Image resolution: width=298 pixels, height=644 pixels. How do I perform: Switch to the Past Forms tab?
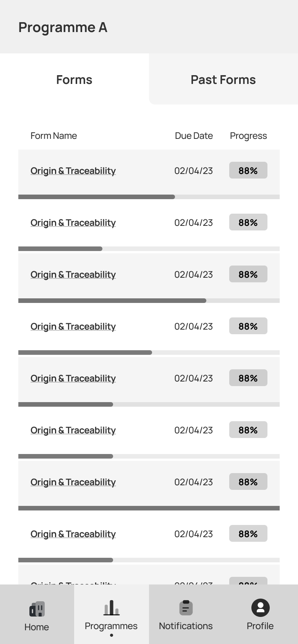(223, 79)
